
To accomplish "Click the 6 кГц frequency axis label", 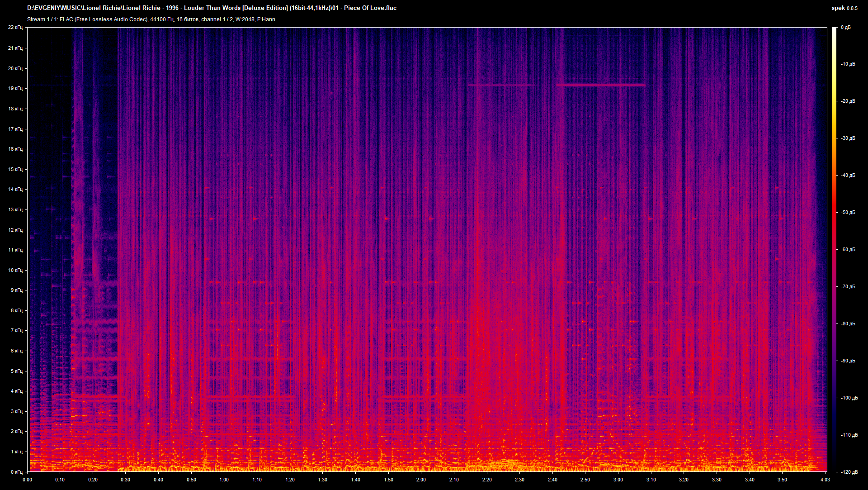I will (17, 351).
